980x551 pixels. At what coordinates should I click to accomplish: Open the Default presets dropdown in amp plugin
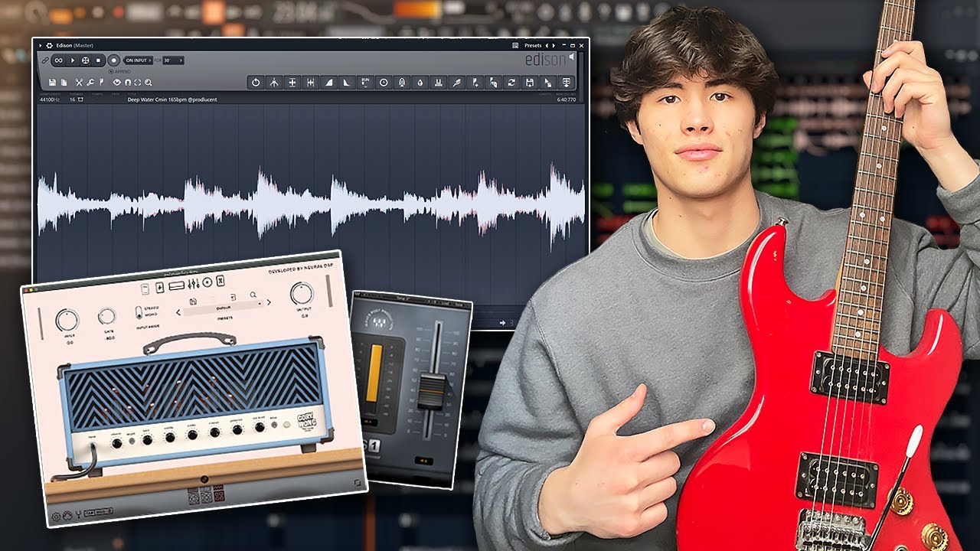[224, 308]
